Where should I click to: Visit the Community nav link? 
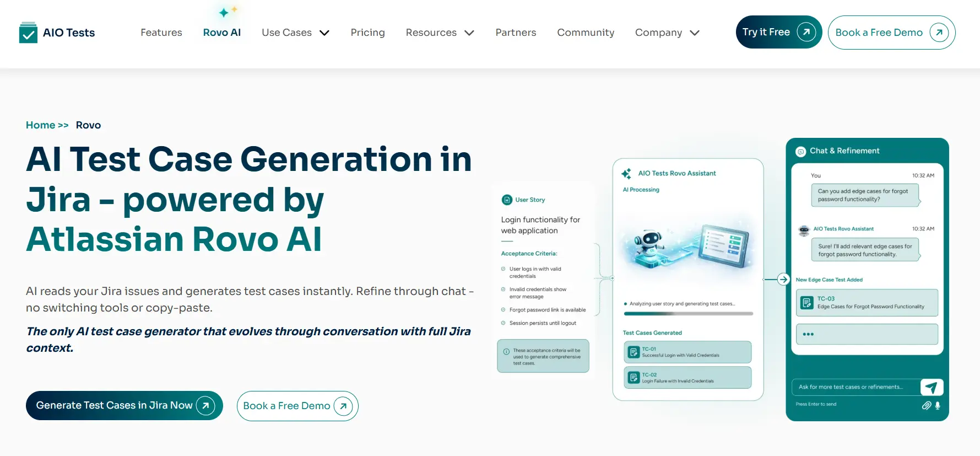coord(586,33)
